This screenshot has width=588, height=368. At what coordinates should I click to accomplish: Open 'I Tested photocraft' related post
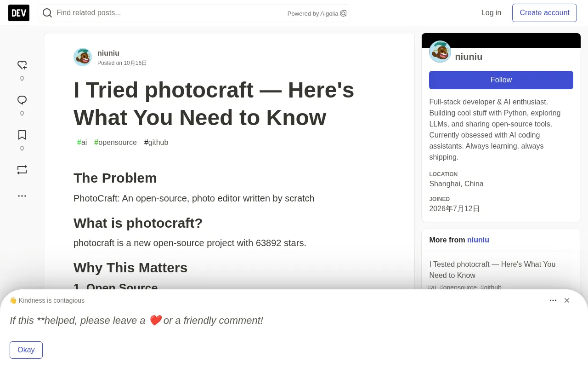492,270
